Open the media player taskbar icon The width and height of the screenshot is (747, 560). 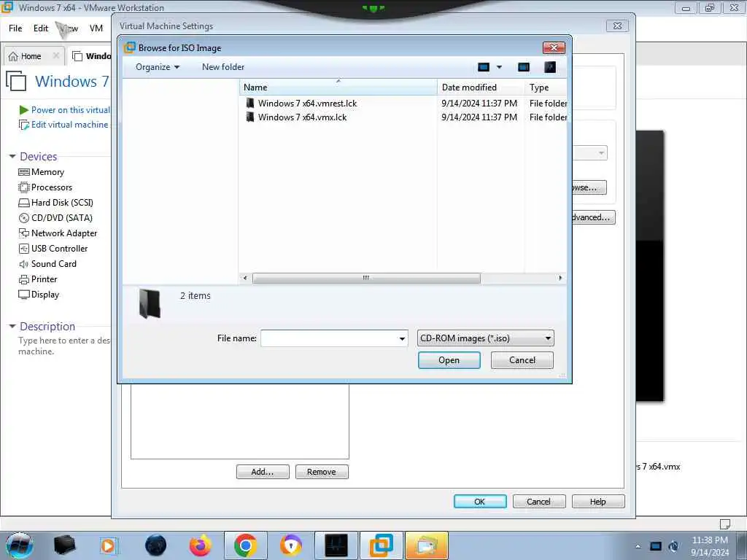pyautogui.click(x=108, y=545)
